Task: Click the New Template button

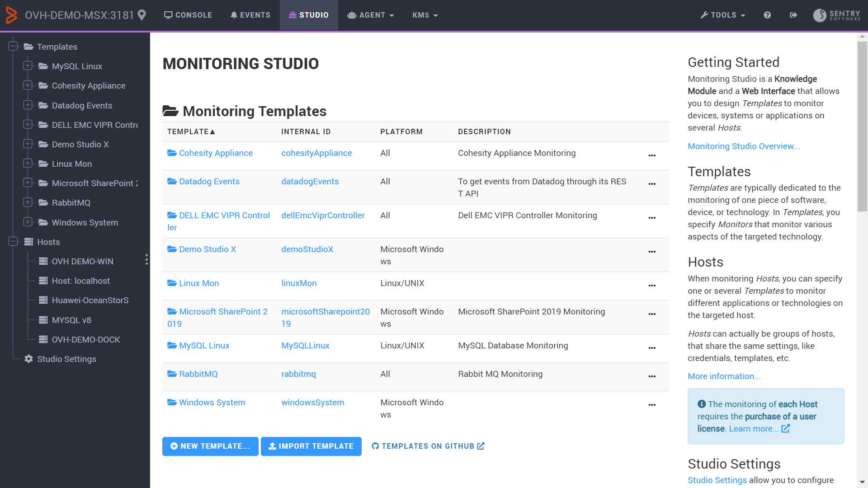Action: (210, 446)
